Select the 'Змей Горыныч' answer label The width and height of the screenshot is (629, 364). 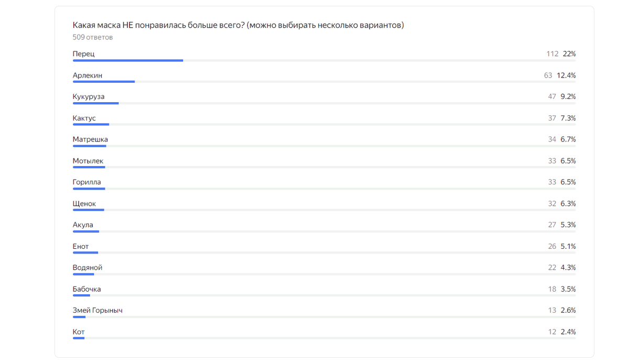click(97, 310)
